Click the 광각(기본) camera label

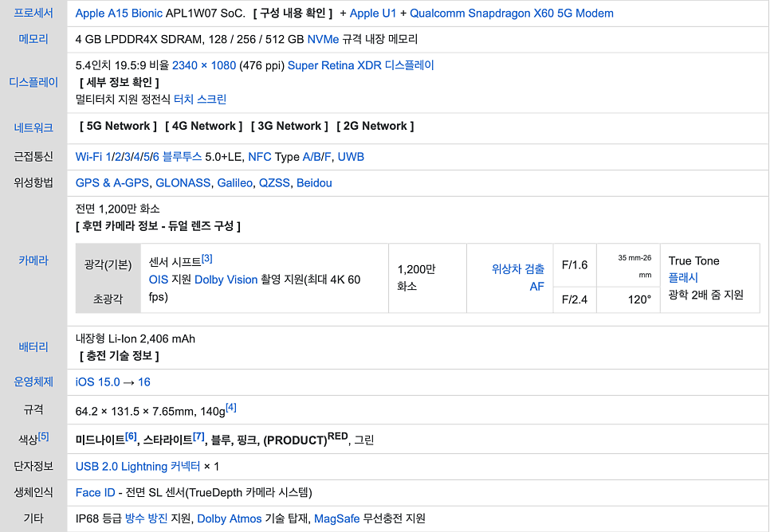[108, 265]
